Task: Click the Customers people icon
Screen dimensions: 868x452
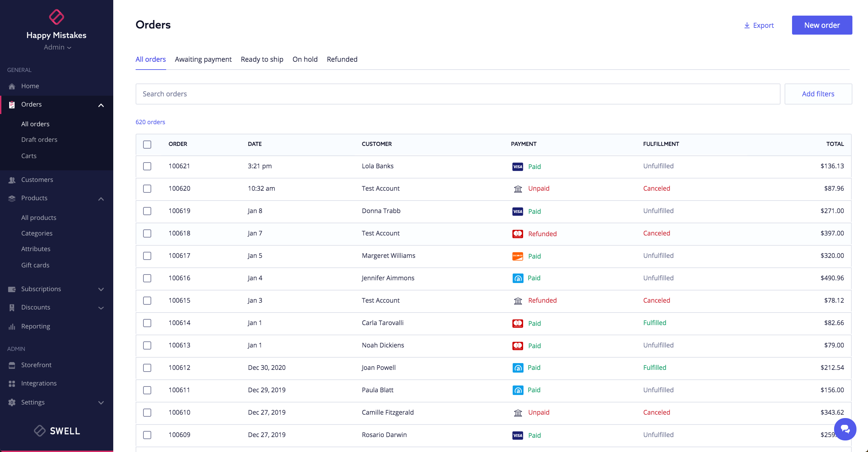Action: [12, 180]
